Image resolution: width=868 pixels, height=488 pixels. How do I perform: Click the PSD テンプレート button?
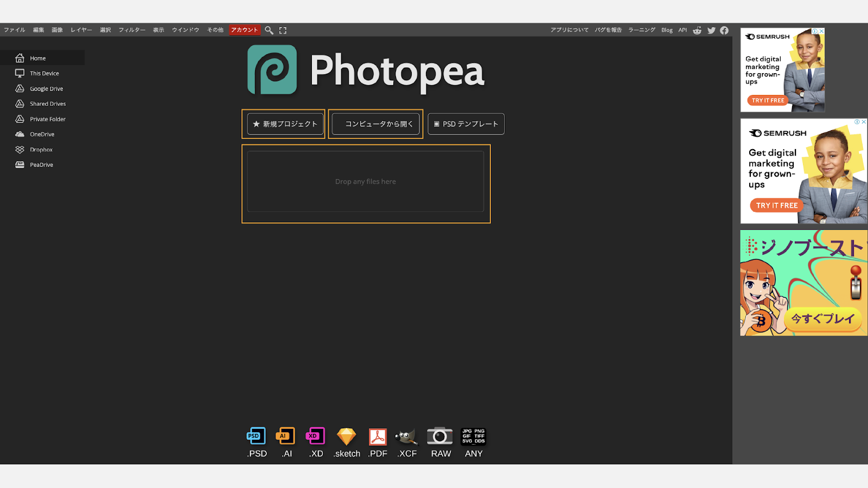click(466, 124)
